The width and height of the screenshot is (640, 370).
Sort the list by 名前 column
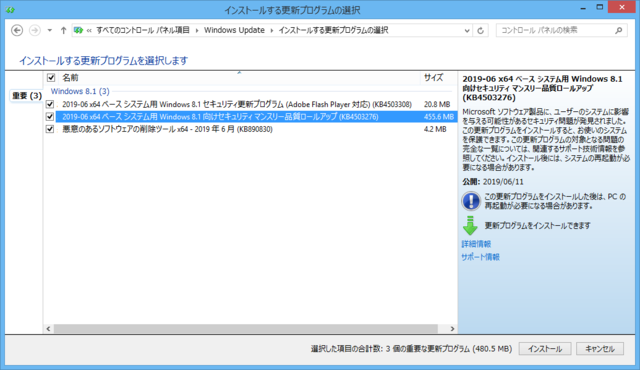tap(239, 78)
